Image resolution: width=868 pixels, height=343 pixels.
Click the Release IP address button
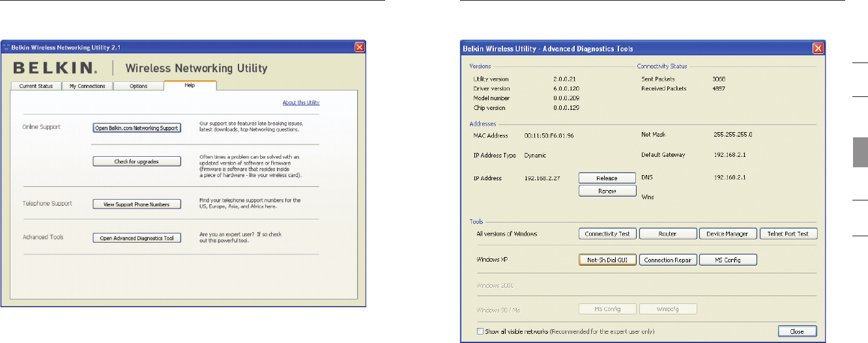tap(607, 178)
